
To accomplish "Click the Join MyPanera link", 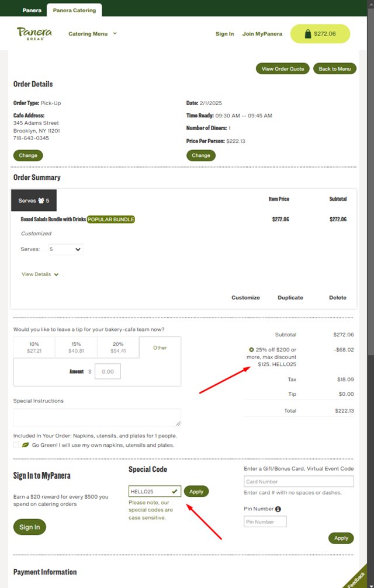I will pyautogui.click(x=262, y=34).
